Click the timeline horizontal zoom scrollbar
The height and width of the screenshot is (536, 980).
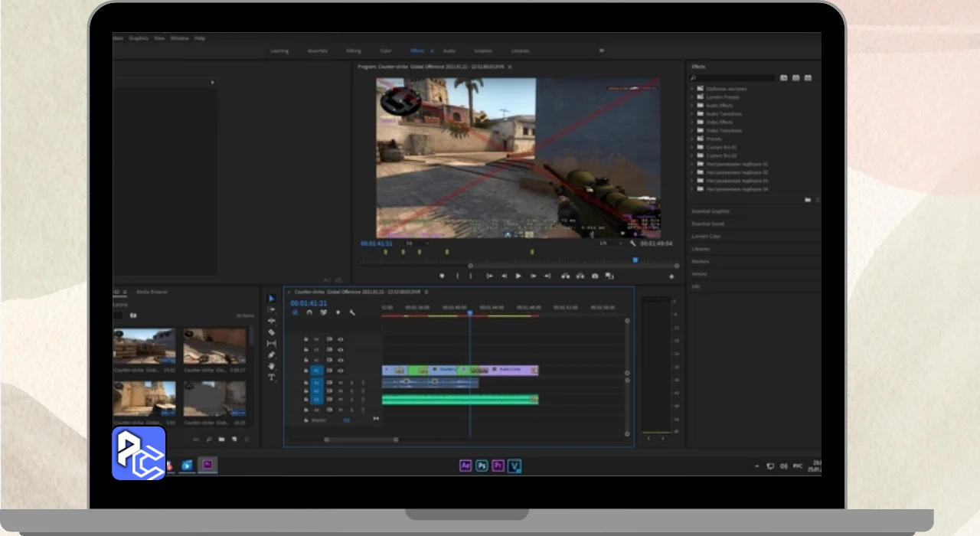[361, 440]
